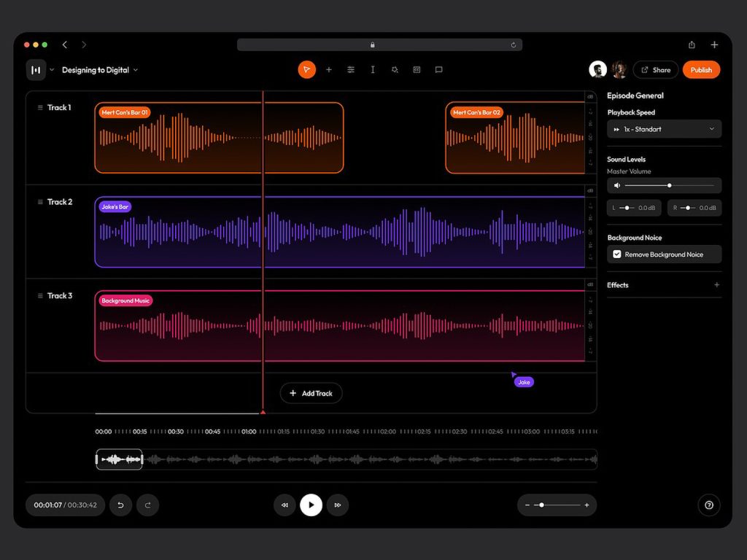Image resolution: width=747 pixels, height=560 pixels.
Task: Click the magic wand enhancement icon
Action: click(x=395, y=69)
